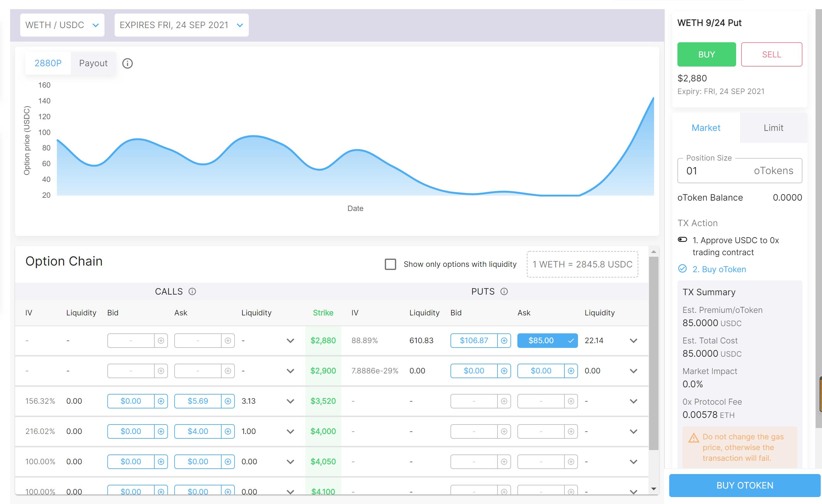This screenshot has height=504, width=822.
Task: Click the option chain vertical scrollbar
Action: click(x=653, y=353)
